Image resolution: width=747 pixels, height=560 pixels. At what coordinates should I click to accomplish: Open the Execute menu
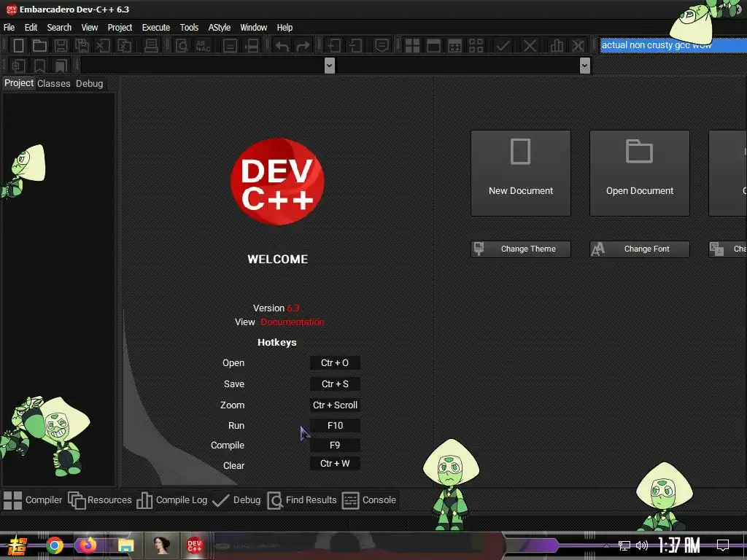[x=156, y=28]
